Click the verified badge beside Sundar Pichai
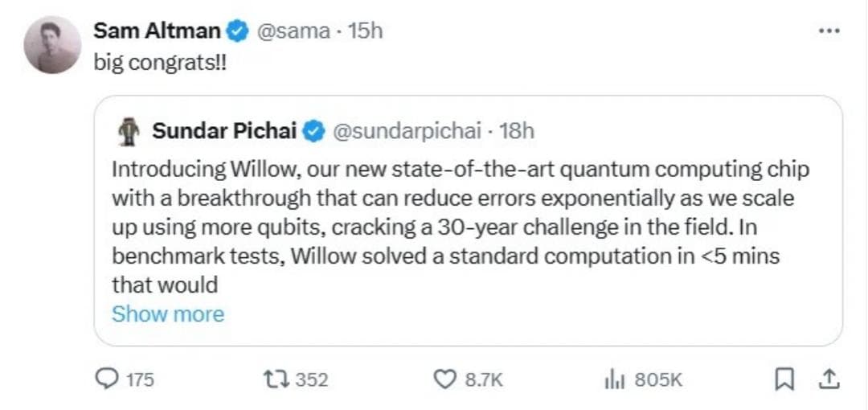868x410 pixels. coord(313,131)
